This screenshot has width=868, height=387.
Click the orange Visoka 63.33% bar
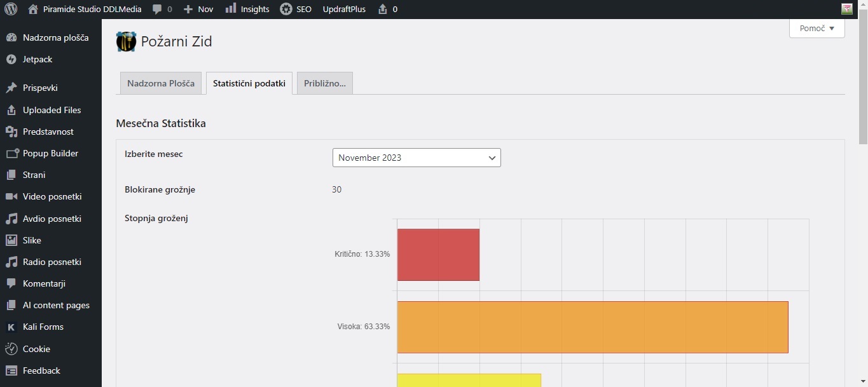(593, 327)
